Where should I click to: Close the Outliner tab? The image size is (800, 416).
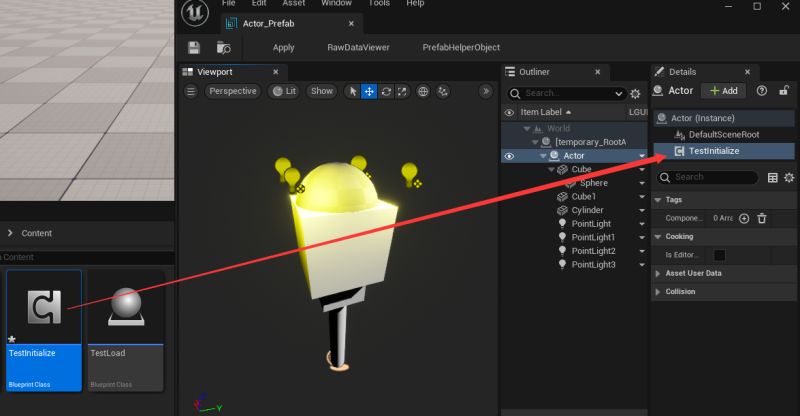coord(597,72)
